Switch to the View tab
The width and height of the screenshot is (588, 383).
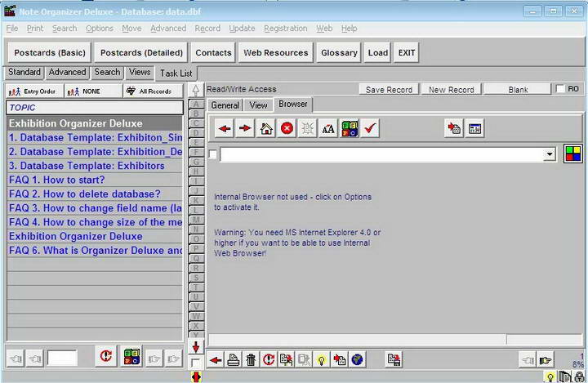(x=258, y=105)
